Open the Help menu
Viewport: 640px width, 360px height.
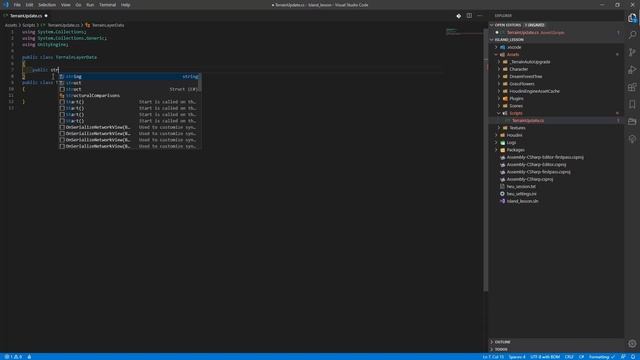tap(125, 5)
